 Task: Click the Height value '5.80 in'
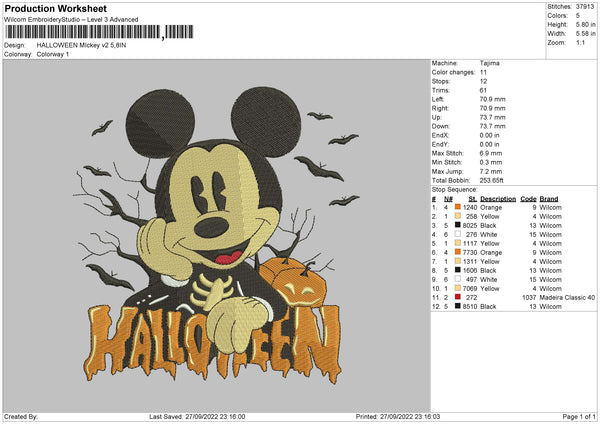(x=585, y=24)
